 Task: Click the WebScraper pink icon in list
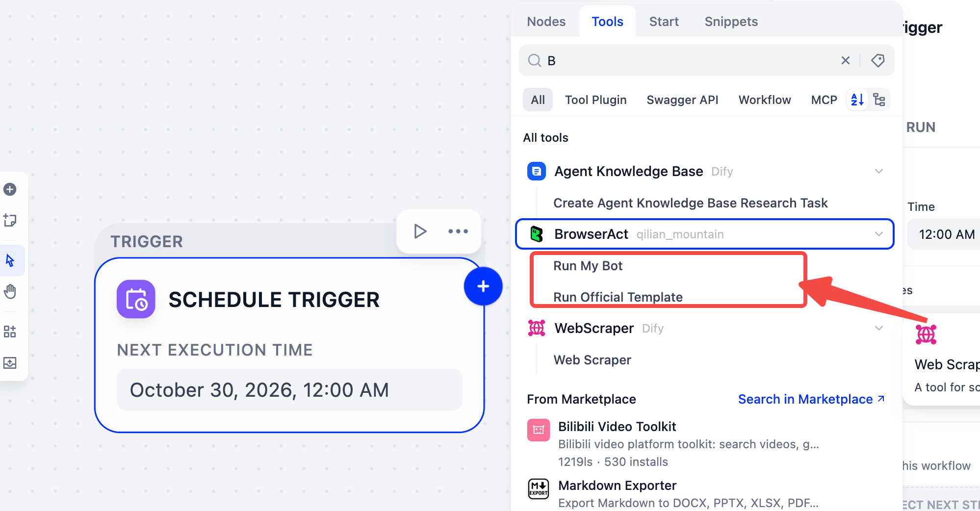[537, 328]
